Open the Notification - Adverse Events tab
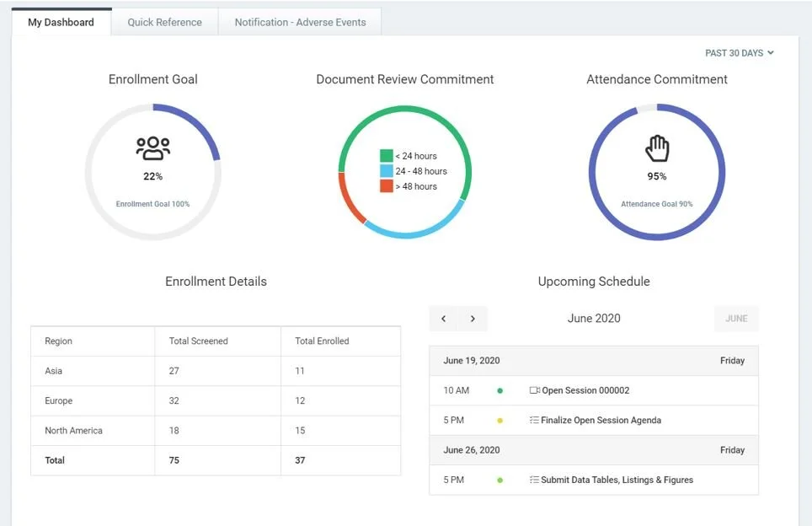 299,22
